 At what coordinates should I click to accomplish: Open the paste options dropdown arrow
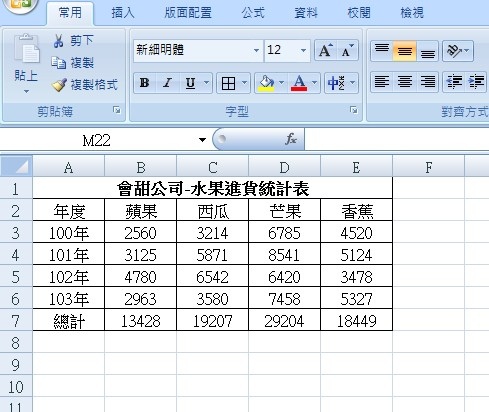tap(26, 91)
